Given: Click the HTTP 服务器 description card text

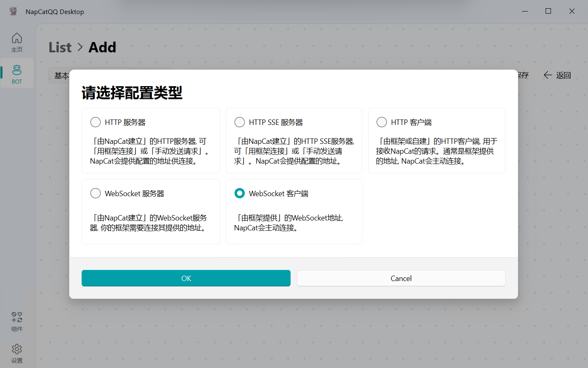Looking at the screenshot, I should pyautogui.click(x=149, y=151).
